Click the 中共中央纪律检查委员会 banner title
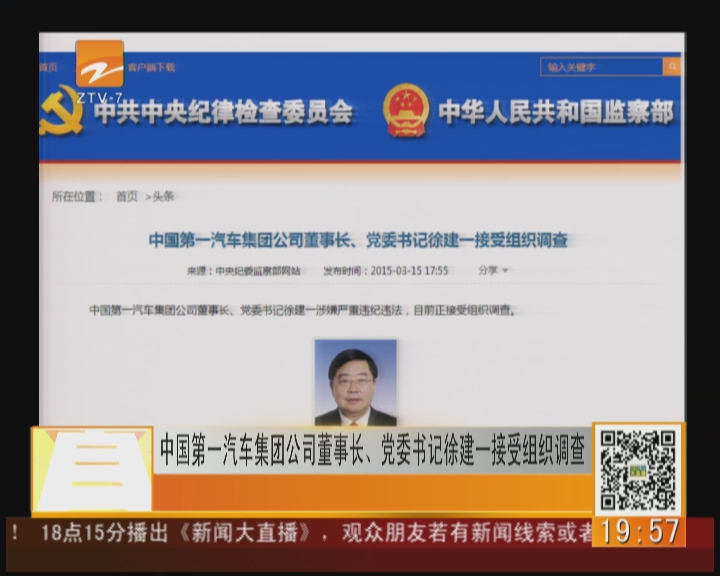The height and width of the screenshot is (576, 720). point(224,112)
